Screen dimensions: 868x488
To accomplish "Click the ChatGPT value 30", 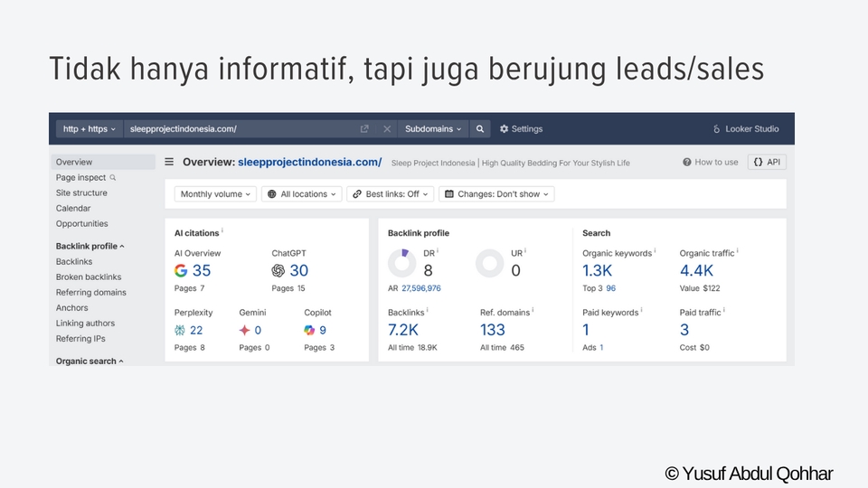I will click(299, 270).
